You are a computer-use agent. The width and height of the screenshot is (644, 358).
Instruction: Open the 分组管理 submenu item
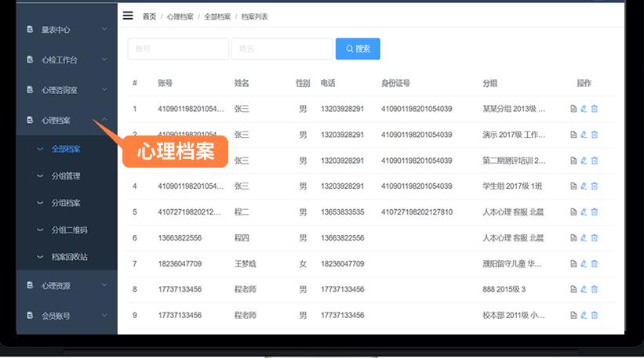66,176
